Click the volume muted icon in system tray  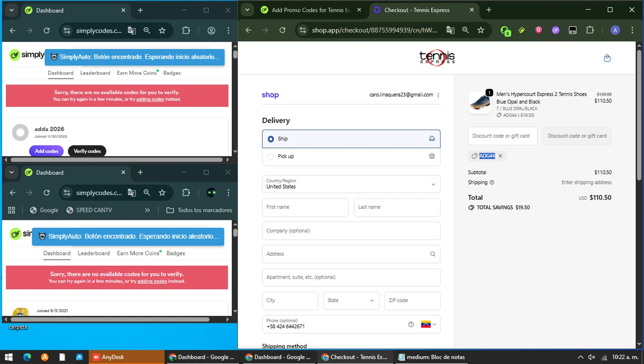[x=592, y=357]
